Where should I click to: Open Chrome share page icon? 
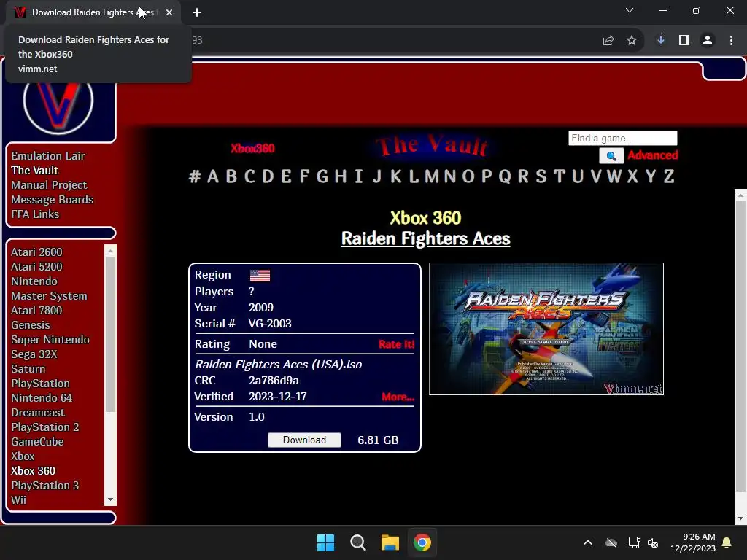tap(608, 41)
